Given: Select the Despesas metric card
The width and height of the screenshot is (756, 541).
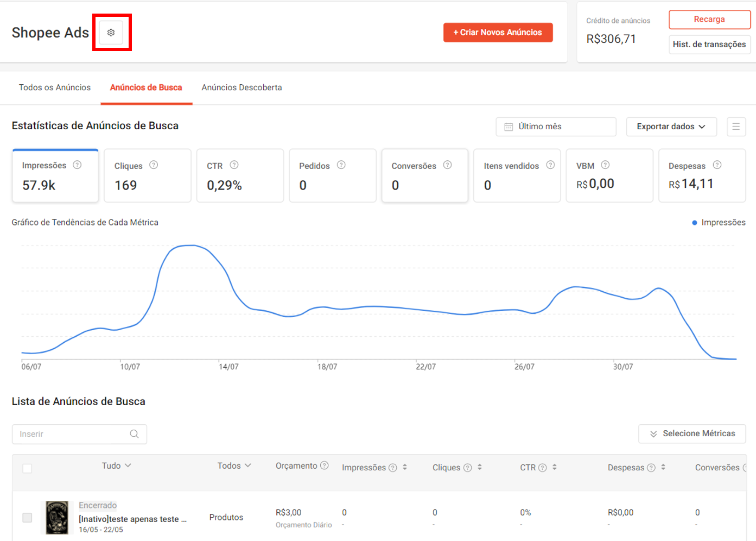Looking at the screenshot, I should (x=702, y=175).
